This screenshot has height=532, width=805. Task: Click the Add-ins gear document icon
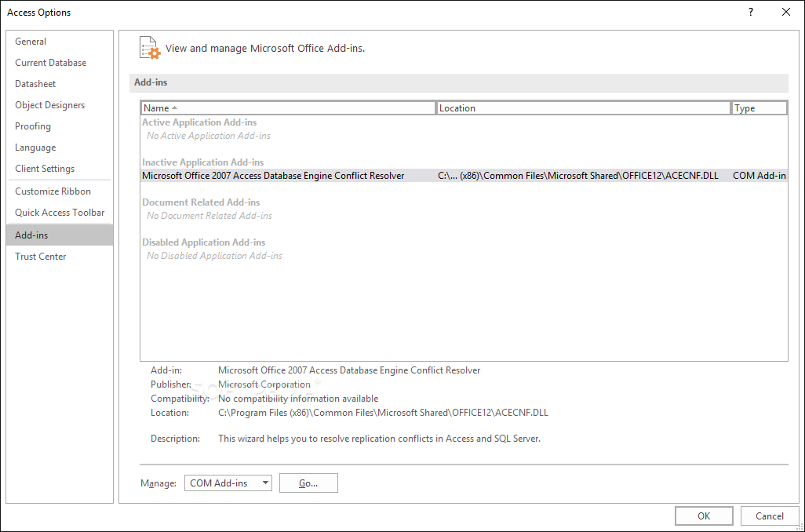150,48
